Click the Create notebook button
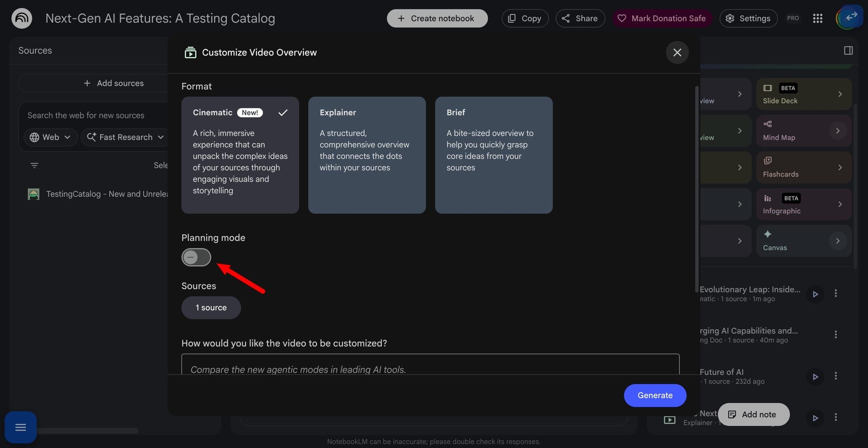The width and height of the screenshot is (868, 448). (x=437, y=18)
